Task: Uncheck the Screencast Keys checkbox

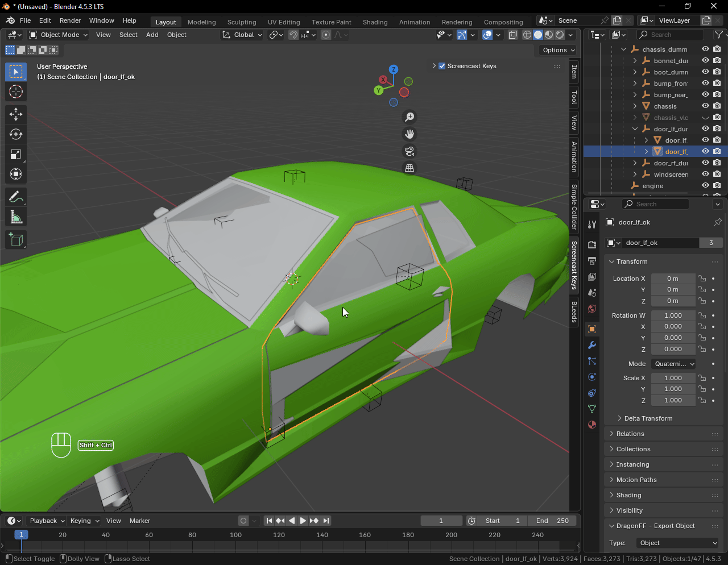Action: [x=442, y=66]
